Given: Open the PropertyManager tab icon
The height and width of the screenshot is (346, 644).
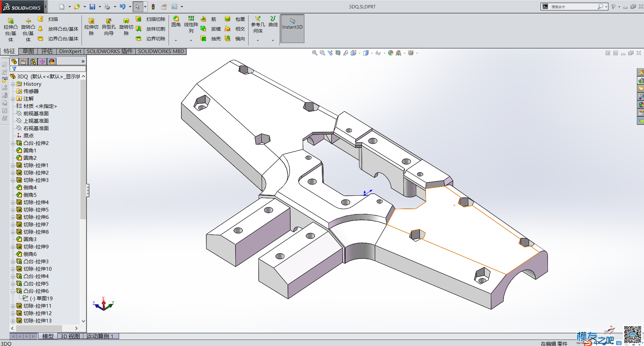Looking at the screenshot, I should click(x=23, y=62).
